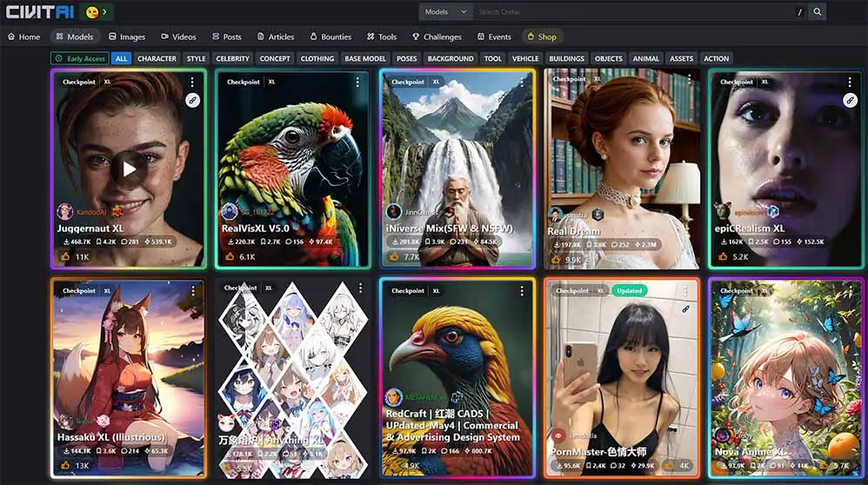Select the Models tab
Viewport: 868px width, 485px height.
click(75, 37)
